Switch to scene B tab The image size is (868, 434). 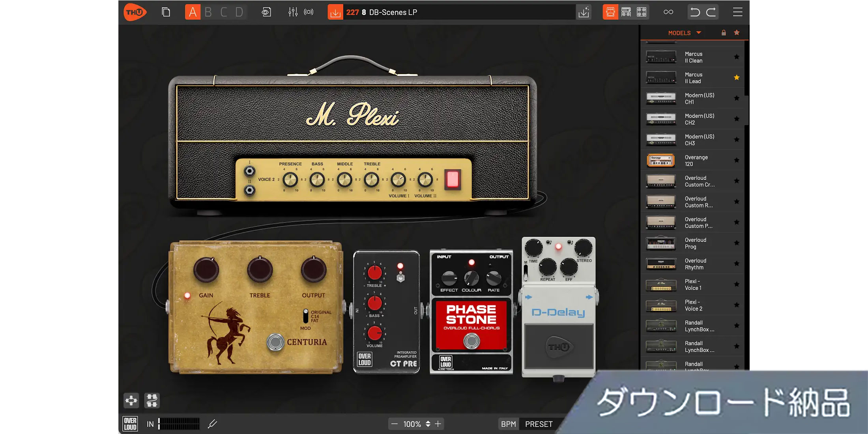(x=208, y=12)
